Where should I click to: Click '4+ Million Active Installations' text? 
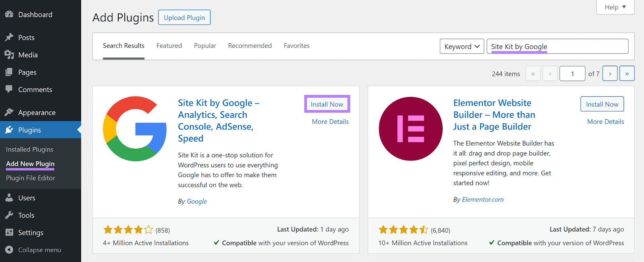tap(146, 243)
